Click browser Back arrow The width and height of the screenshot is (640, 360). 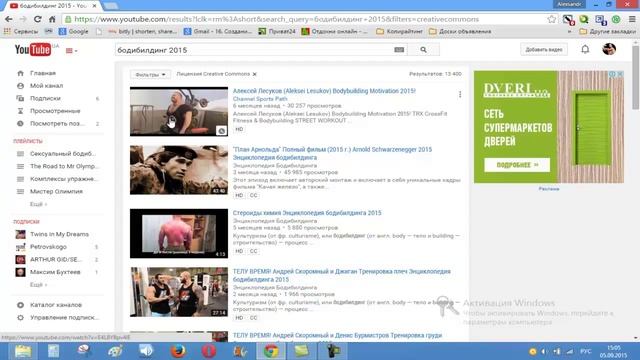(x=9, y=19)
